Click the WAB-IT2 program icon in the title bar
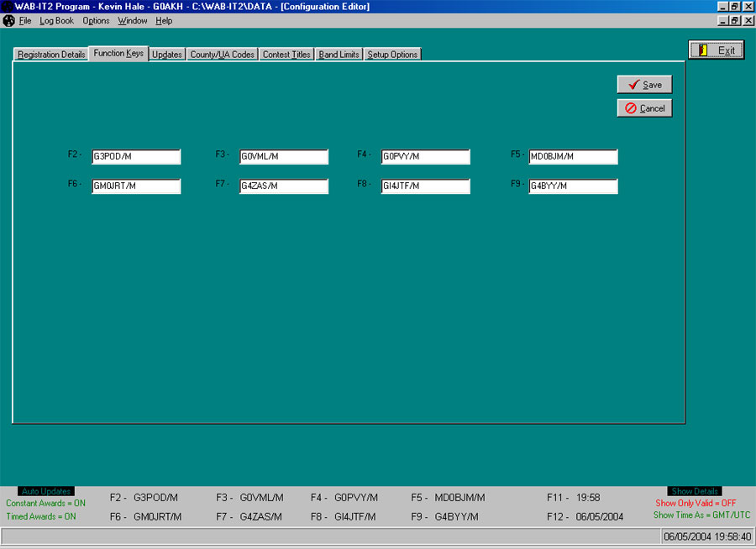 point(8,6)
